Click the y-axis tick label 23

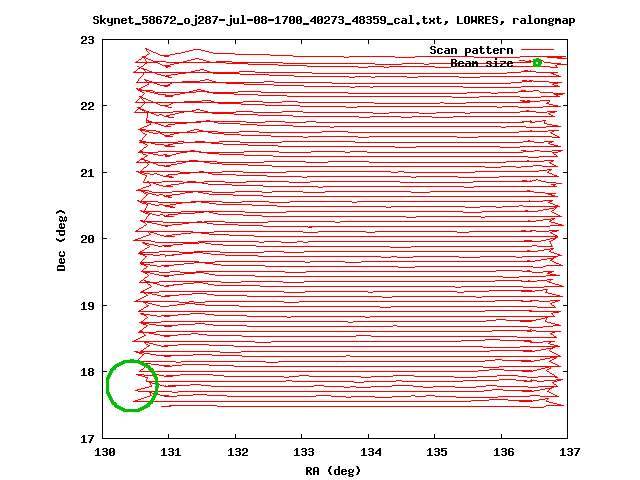coord(87,40)
